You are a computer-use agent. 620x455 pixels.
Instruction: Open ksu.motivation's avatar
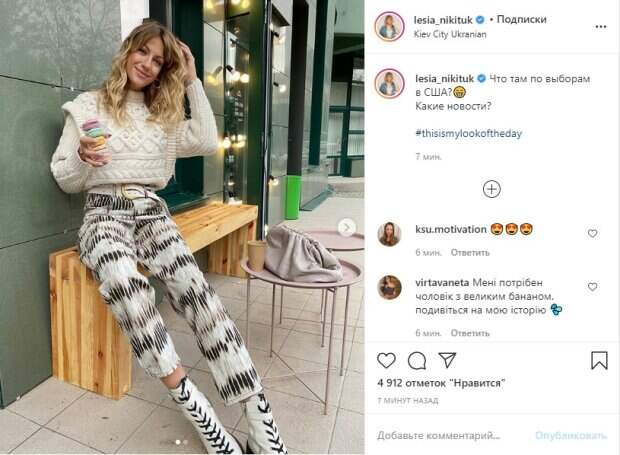[x=389, y=234]
